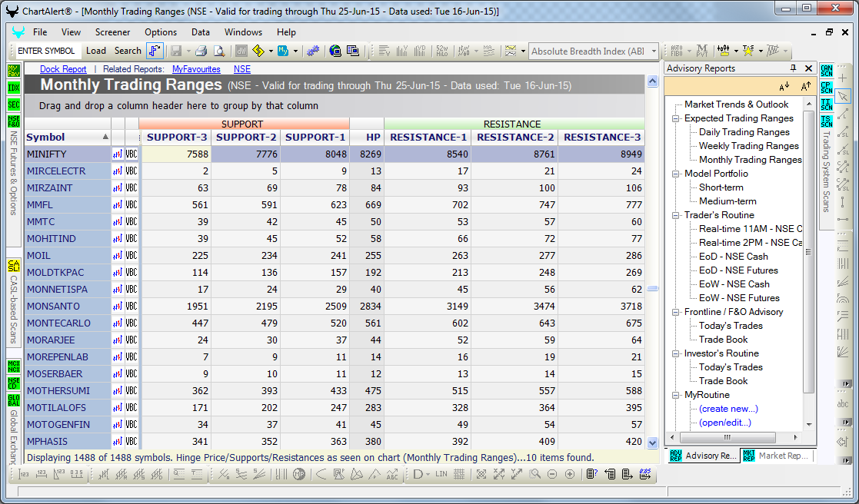Click the Dock Report link
This screenshot has height=504, width=859.
click(63, 69)
